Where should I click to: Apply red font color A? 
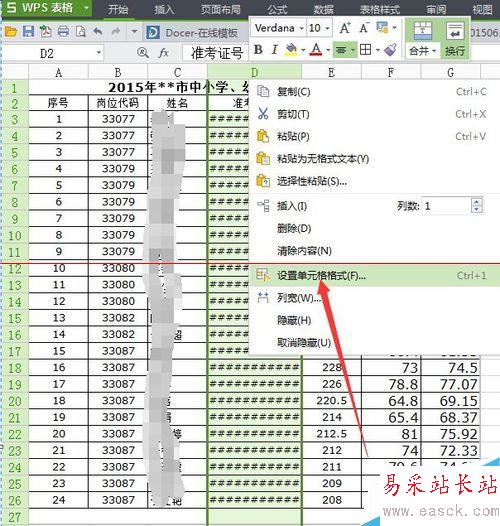coord(316,50)
